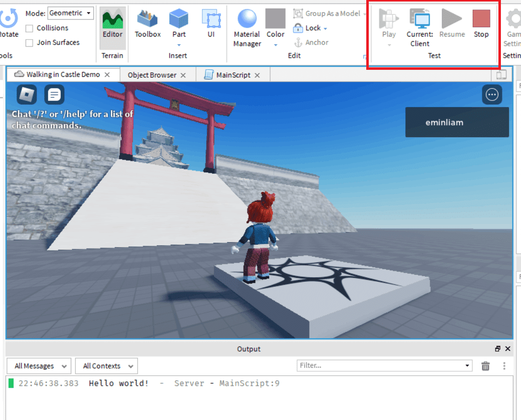521x420 pixels.
Task: Click the MainScript:9 source link
Action: point(249,383)
